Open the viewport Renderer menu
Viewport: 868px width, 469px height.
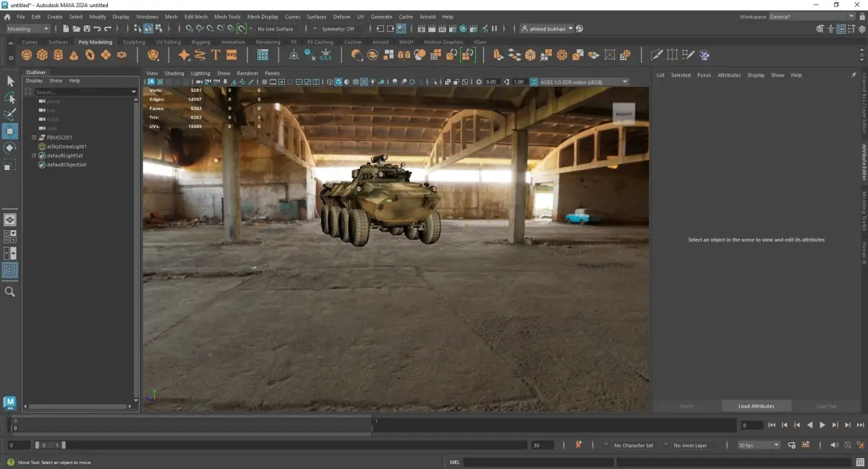pyautogui.click(x=247, y=73)
